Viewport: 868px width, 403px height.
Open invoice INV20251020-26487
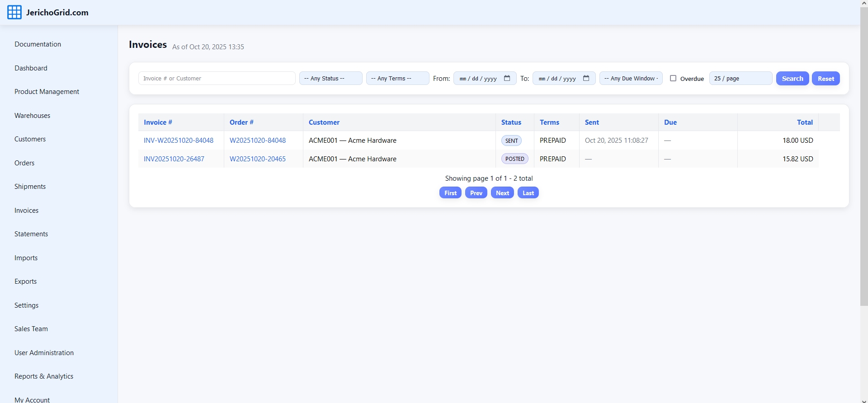(x=174, y=159)
